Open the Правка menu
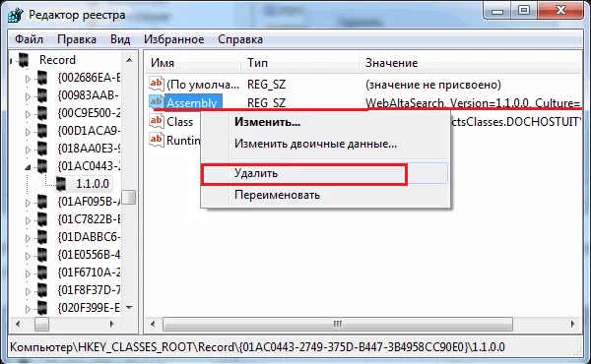Image resolution: width=591 pixels, height=364 pixels. pyautogui.click(x=77, y=39)
